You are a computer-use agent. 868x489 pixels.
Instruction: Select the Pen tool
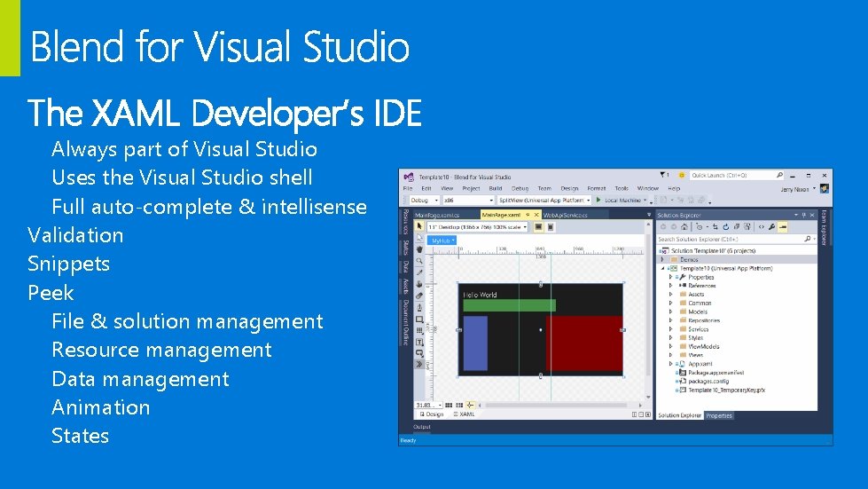tap(419, 307)
